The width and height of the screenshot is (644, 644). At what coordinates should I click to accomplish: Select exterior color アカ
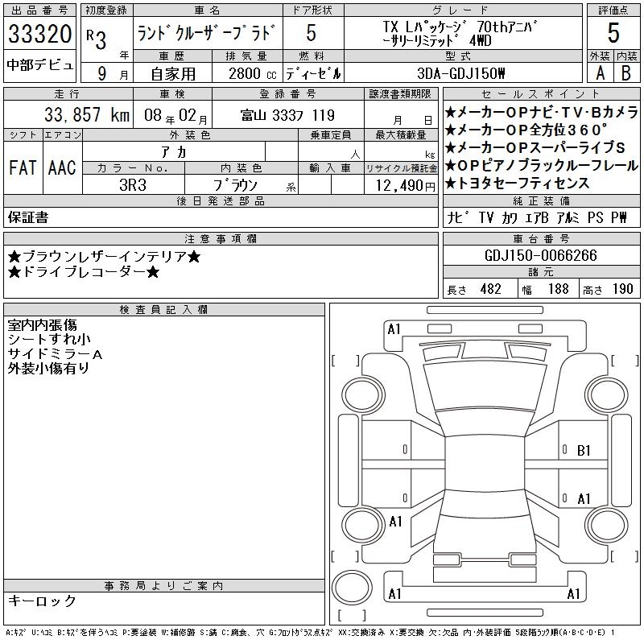coord(174,152)
